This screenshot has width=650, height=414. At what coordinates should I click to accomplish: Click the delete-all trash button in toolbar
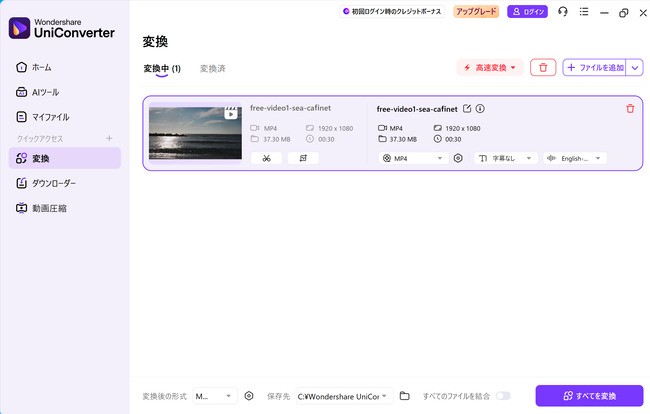(x=543, y=68)
